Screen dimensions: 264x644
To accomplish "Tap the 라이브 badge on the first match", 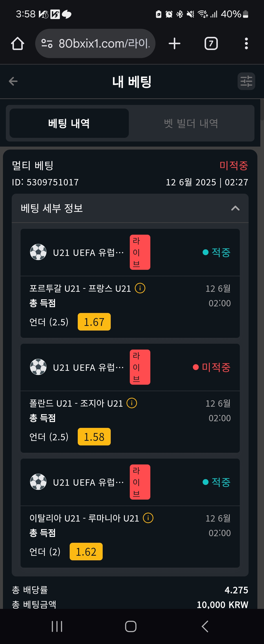I will 140,252.
